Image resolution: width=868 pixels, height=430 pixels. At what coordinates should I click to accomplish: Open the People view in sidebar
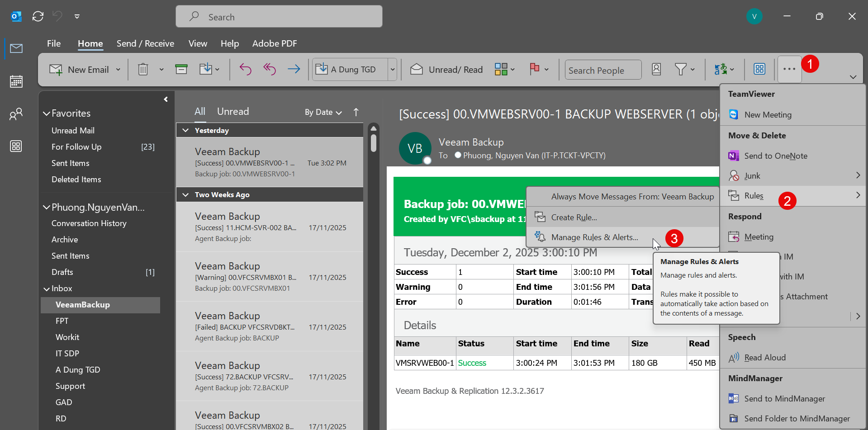[16, 114]
